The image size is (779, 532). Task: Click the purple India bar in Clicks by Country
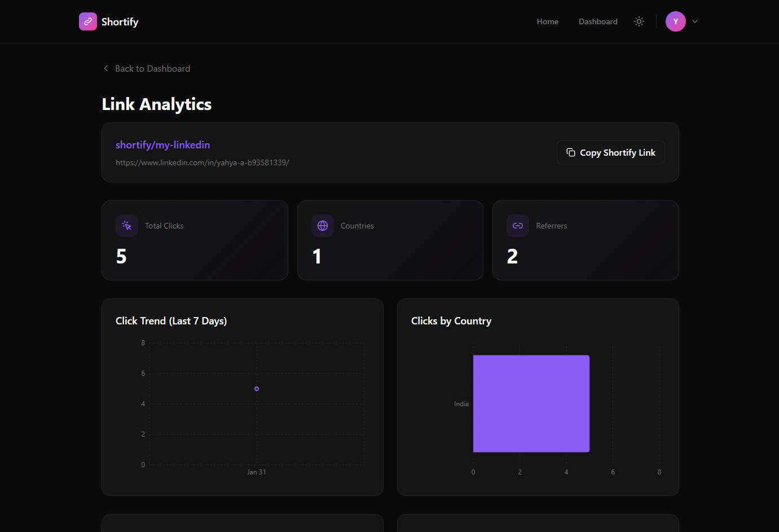point(531,403)
